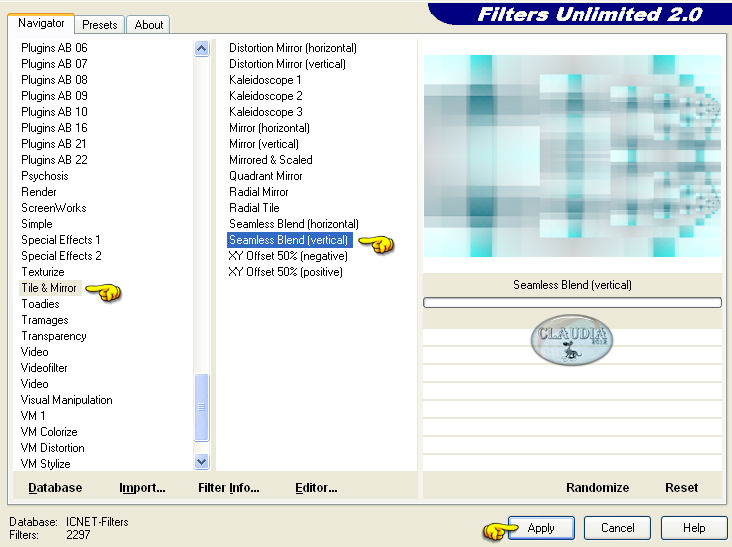
Task: Choose Radial Tile filter
Action: click(x=254, y=208)
